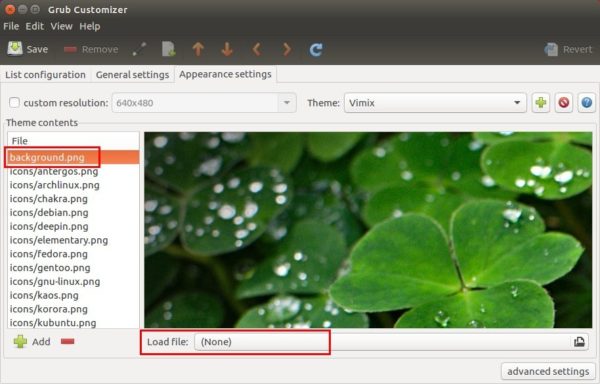Screen dimensions: 600x384
Task: Save the GRUB configuration
Action: (28, 49)
